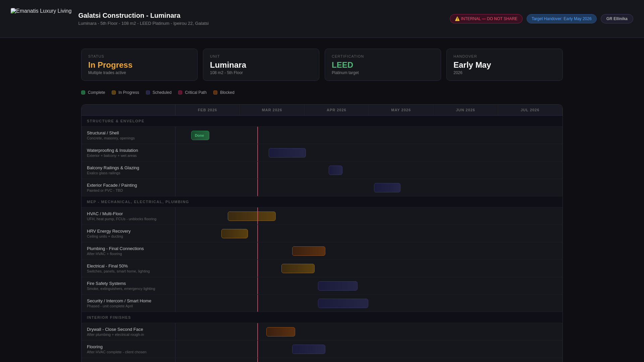Select the Plumbing - Final Connections row label
The image size is (644, 362).
pyautogui.click(x=128, y=251)
